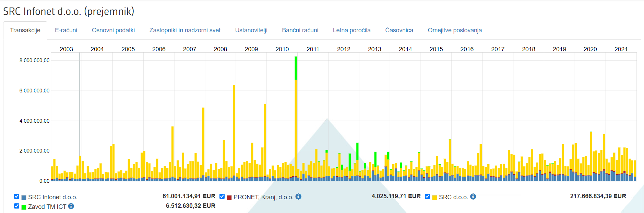Go to the Bančni računi tab
Viewport: 644px width, 213px height.
tap(300, 30)
